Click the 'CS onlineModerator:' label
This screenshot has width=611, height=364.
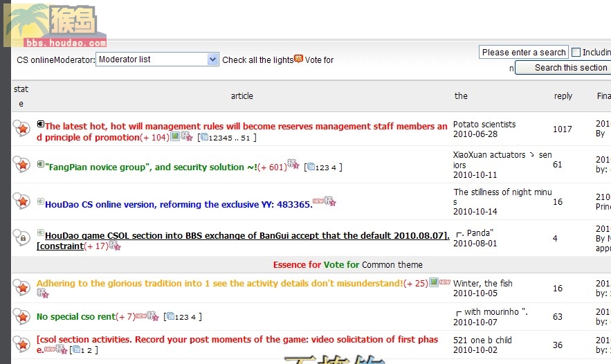pyautogui.click(x=56, y=60)
